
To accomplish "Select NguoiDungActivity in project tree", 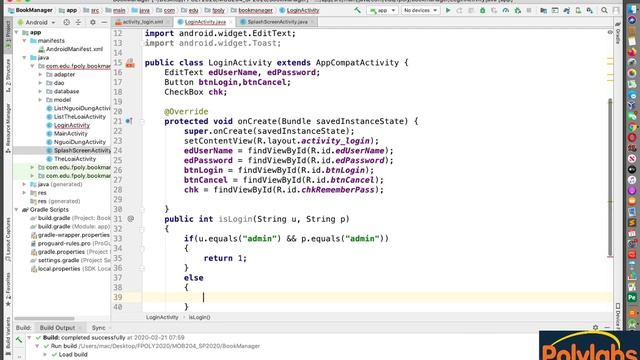I will coord(80,142).
